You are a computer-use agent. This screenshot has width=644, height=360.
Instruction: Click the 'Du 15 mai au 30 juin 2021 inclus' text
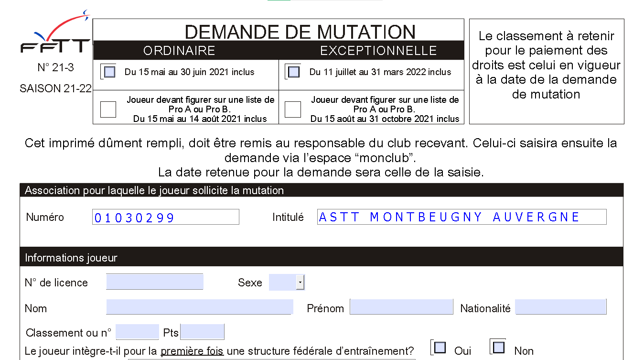pyautogui.click(x=190, y=72)
